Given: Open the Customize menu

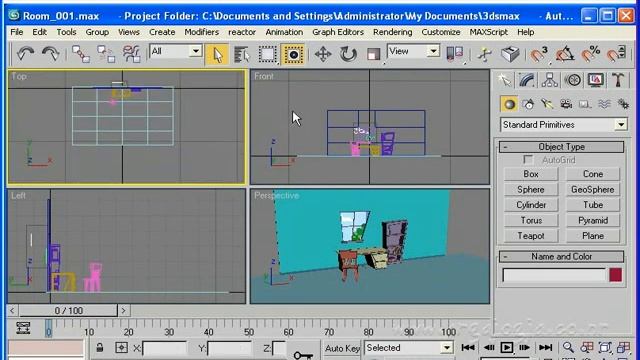Looking at the screenshot, I should pos(441,32).
